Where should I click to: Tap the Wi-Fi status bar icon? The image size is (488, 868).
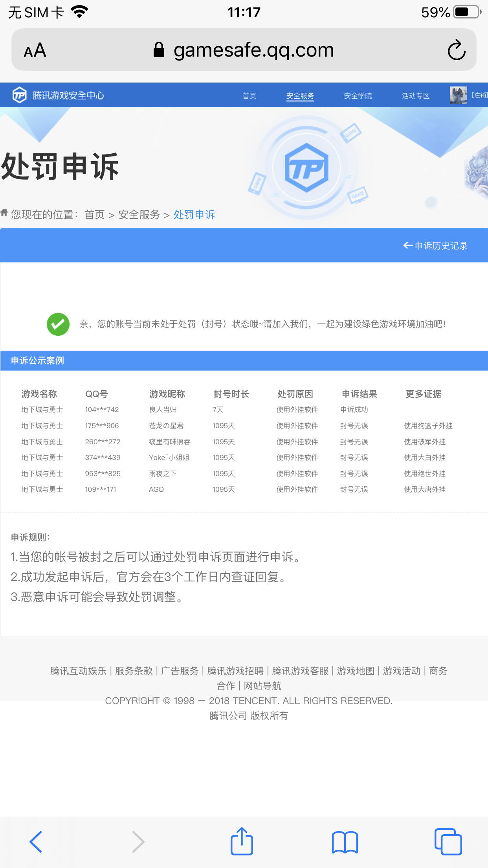[80, 12]
